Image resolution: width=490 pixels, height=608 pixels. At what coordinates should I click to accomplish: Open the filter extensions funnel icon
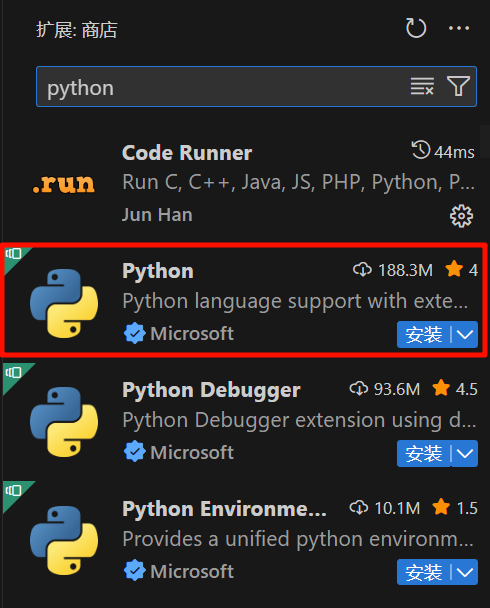click(458, 86)
